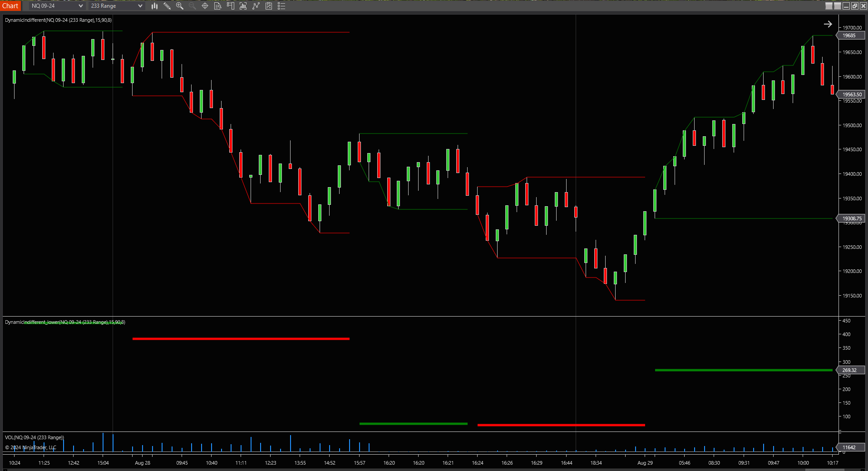
Task: Restore down the chart window
Action: pyautogui.click(x=855, y=6)
